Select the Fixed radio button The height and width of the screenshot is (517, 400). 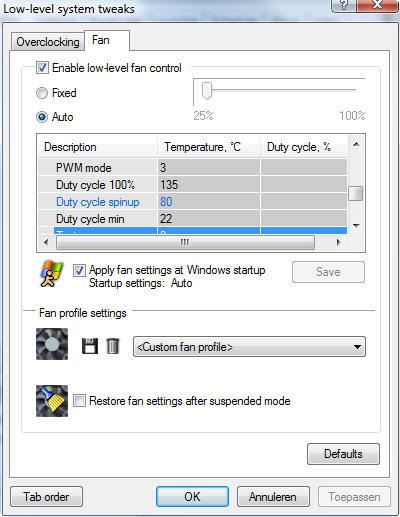42,93
